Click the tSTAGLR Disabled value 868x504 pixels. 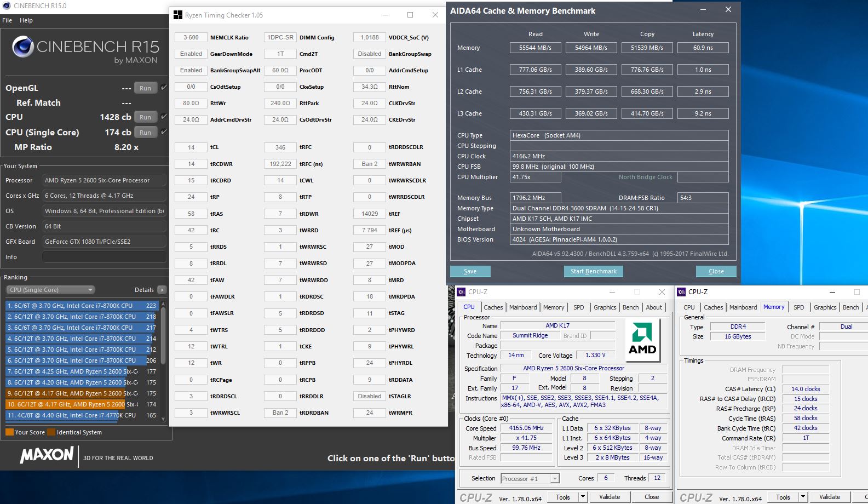click(370, 396)
